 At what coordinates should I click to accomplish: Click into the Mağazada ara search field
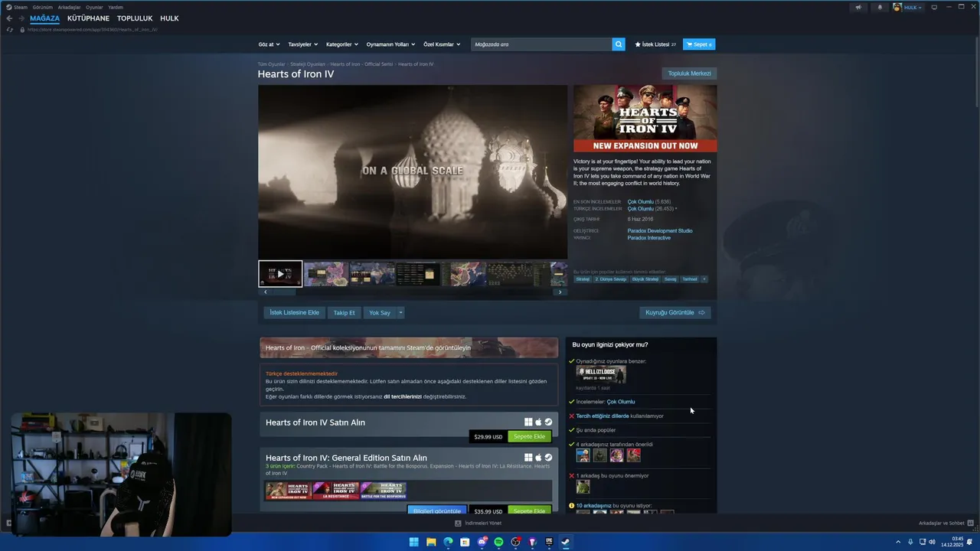(x=542, y=44)
